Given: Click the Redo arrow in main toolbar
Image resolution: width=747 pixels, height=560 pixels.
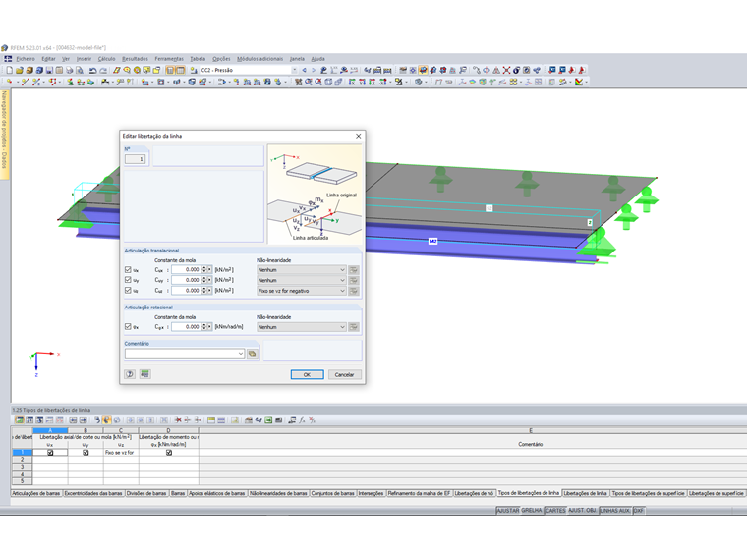Looking at the screenshot, I should 103,70.
